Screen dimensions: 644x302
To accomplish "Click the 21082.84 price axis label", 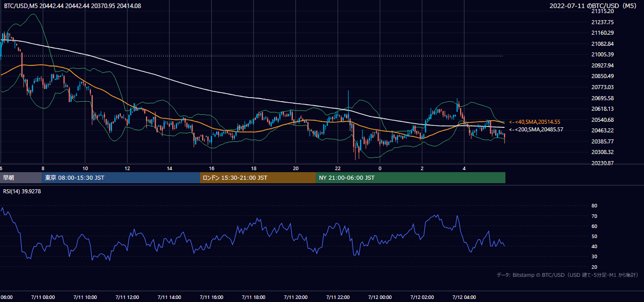I will 602,44.
